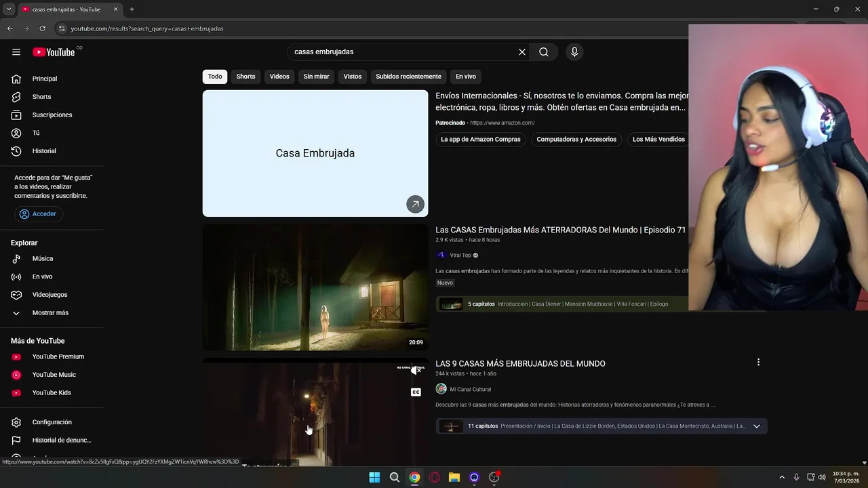
Task: Click the Chrome taskbar icon
Action: (414, 477)
